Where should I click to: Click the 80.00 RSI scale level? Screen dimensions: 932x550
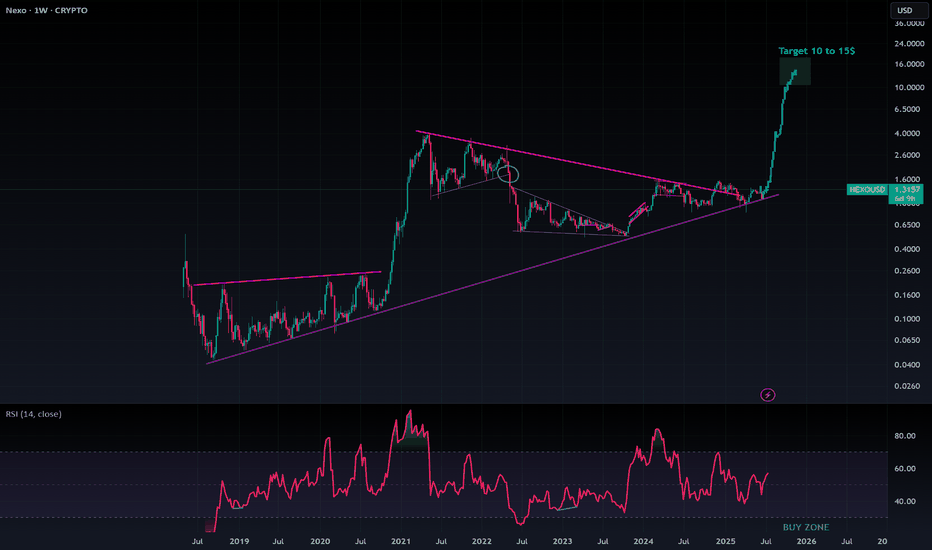coord(904,436)
